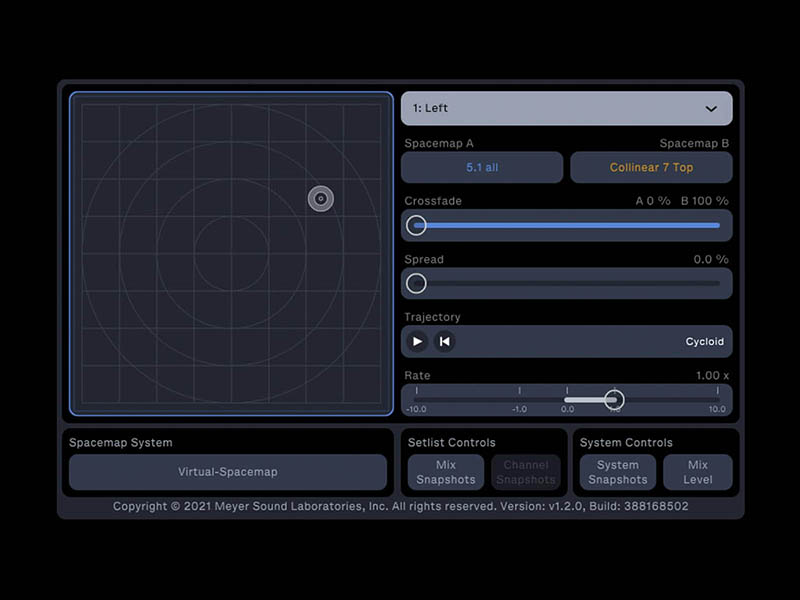Viewport: 800px width, 600px height.
Task: Reset trajectory to start
Action: pyautogui.click(x=444, y=341)
